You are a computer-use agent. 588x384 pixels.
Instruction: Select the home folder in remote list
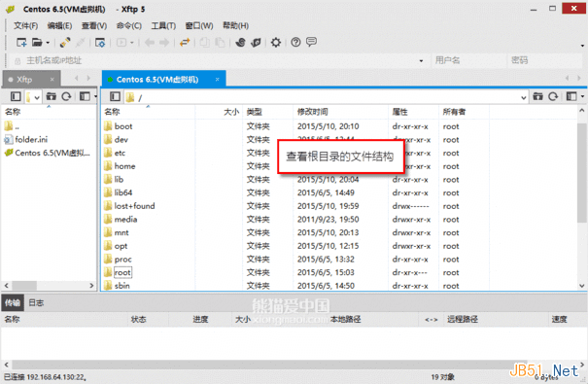tap(124, 166)
